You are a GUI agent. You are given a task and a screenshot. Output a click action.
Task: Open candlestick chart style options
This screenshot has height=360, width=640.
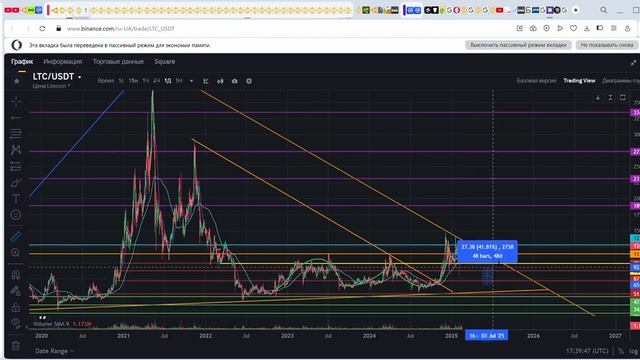220,81
